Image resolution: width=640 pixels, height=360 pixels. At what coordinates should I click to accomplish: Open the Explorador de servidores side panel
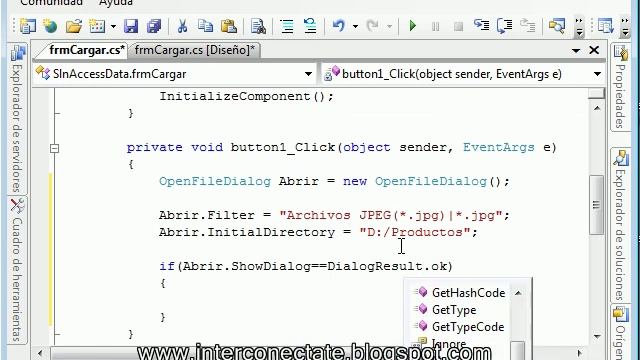tap(17, 118)
